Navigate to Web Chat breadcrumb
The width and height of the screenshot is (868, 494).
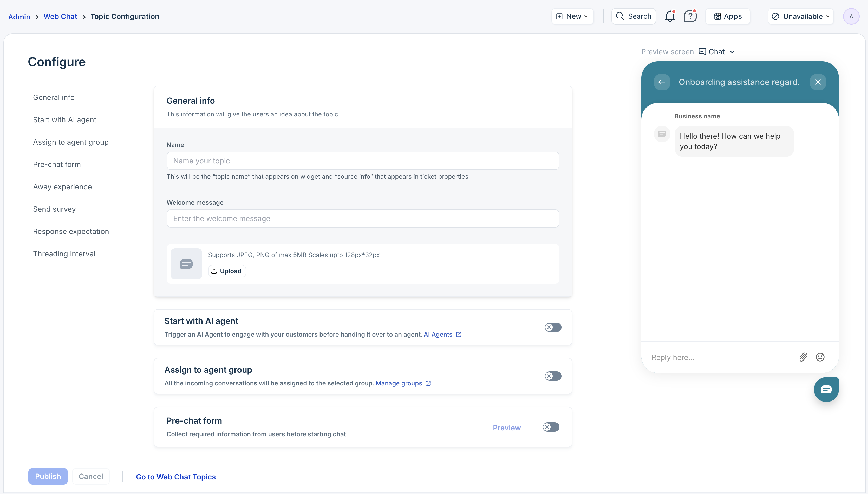60,16
